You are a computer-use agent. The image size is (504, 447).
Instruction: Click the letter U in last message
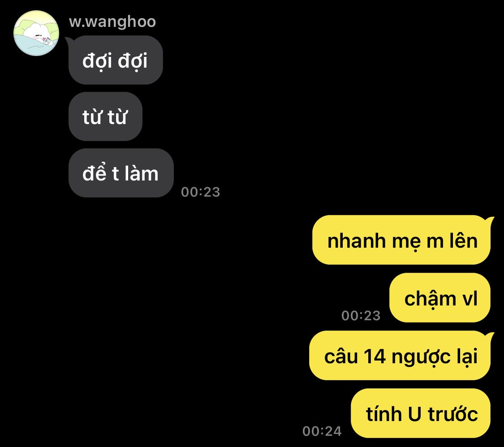[415, 414]
